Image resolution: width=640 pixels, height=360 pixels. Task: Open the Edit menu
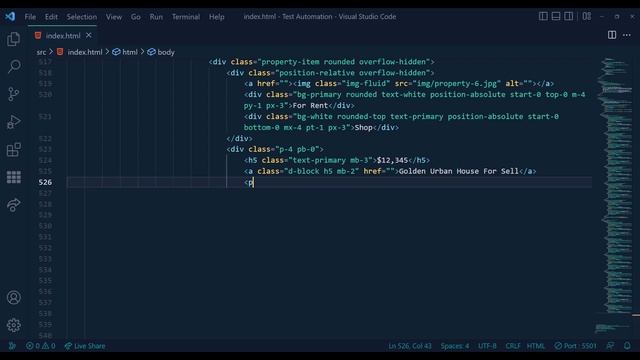[51, 17]
